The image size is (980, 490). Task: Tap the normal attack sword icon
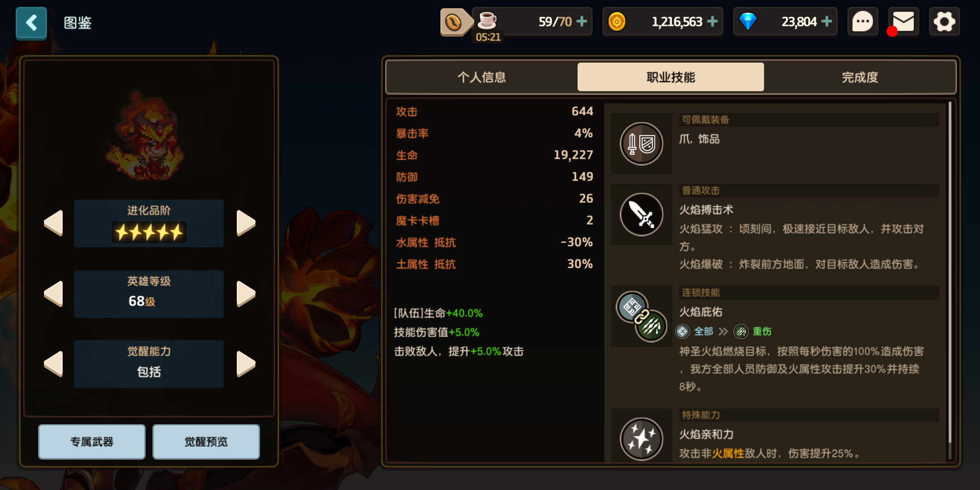tap(641, 214)
